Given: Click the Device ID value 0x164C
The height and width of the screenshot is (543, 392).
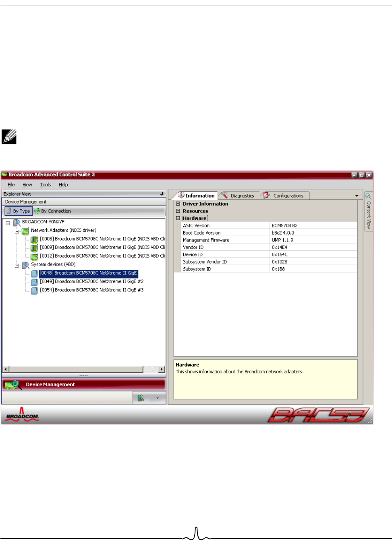Looking at the screenshot, I should (280, 254).
